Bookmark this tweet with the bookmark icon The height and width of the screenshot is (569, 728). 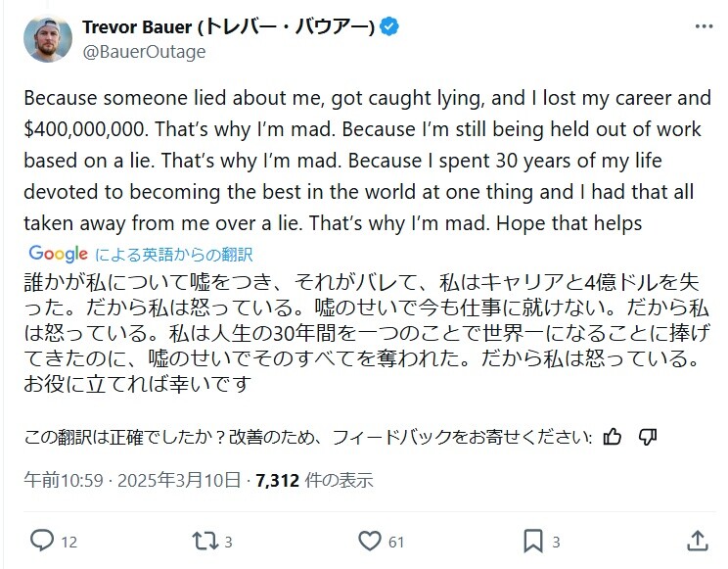tap(532, 540)
